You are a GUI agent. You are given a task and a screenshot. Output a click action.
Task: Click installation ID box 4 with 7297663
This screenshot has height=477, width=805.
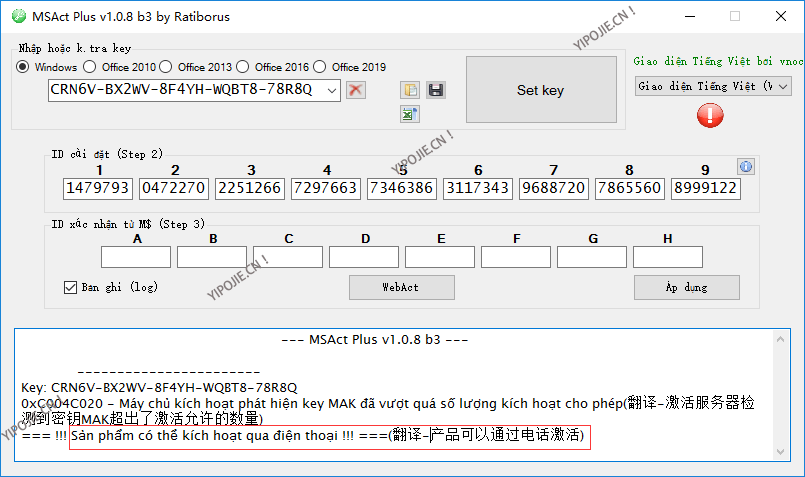click(325, 188)
